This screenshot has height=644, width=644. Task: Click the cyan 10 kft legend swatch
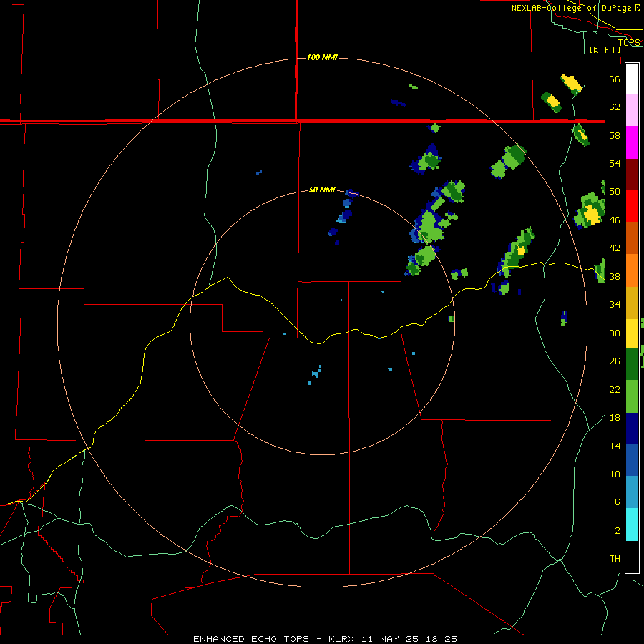pos(632,525)
